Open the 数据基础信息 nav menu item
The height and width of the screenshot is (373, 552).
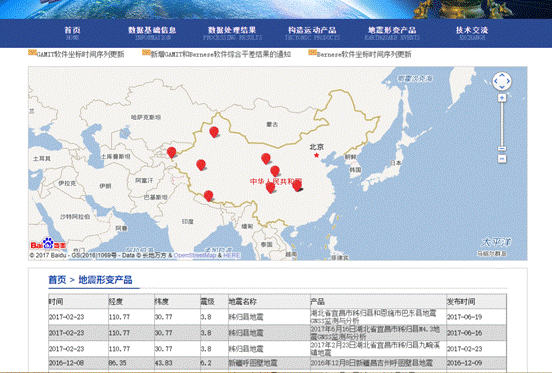point(152,33)
